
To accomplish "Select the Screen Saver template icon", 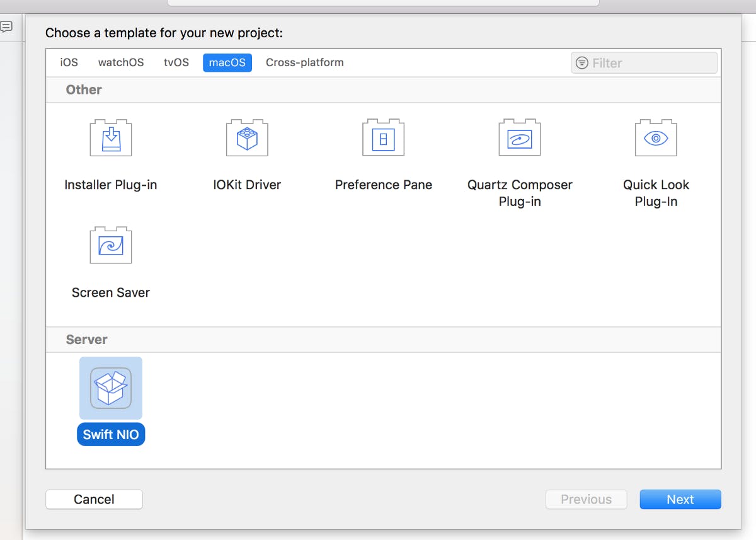I will (111, 244).
